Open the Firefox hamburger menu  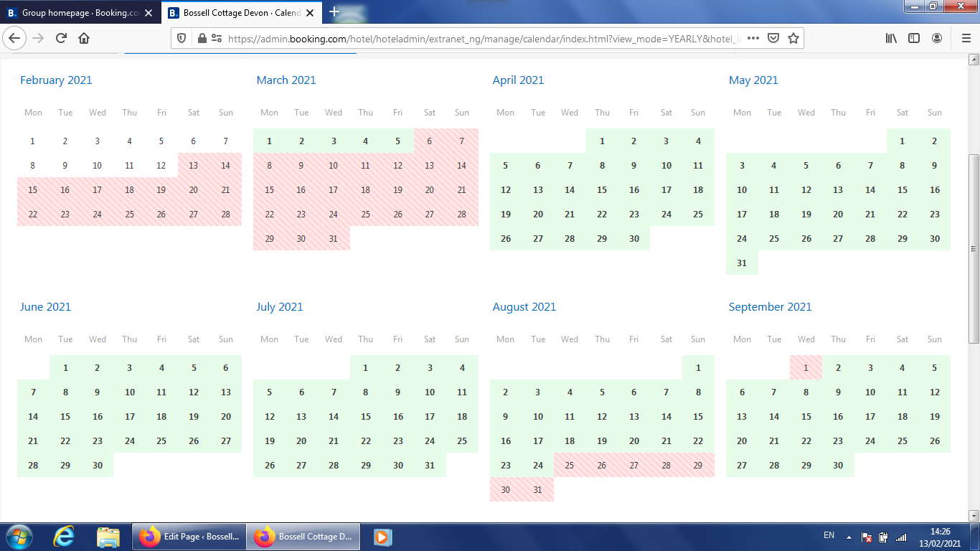tap(966, 38)
